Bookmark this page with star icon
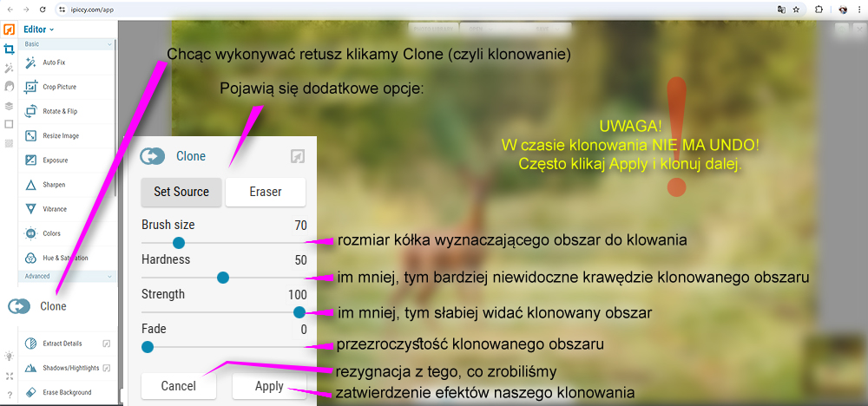Screen dimensions: 868x406 point(796,10)
